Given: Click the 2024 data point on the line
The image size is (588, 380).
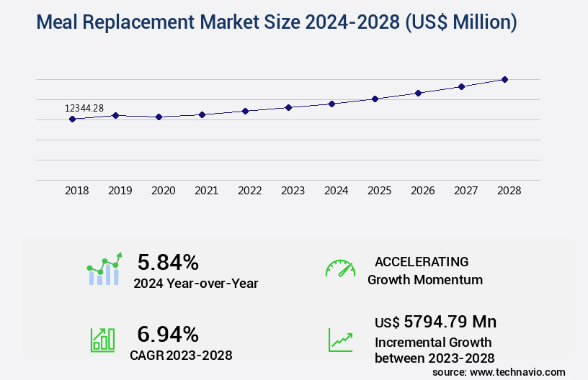Looking at the screenshot, I should pos(331,104).
